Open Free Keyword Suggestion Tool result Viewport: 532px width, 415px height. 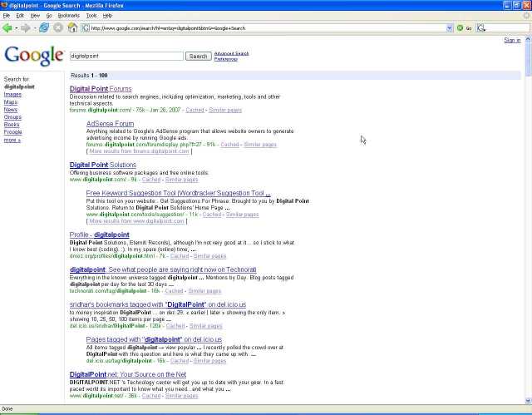178,193
